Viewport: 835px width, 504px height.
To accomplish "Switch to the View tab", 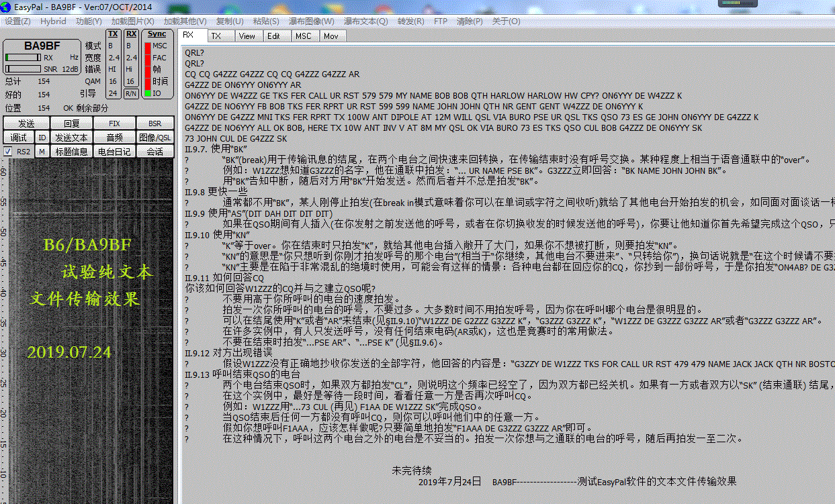I will pos(247,36).
